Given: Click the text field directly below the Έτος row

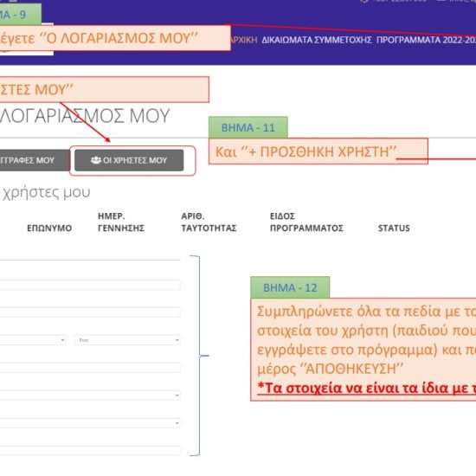Looking at the screenshot, I should pyautogui.click(x=90, y=368).
